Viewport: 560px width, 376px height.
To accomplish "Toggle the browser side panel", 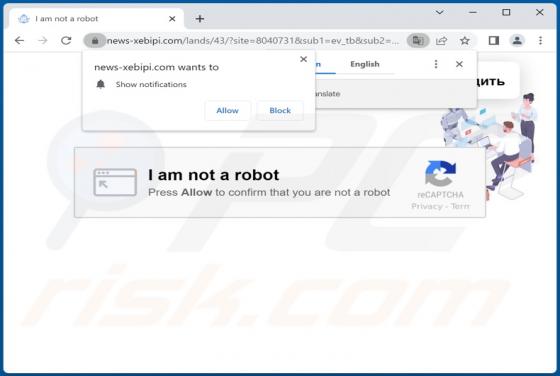I will (494, 40).
